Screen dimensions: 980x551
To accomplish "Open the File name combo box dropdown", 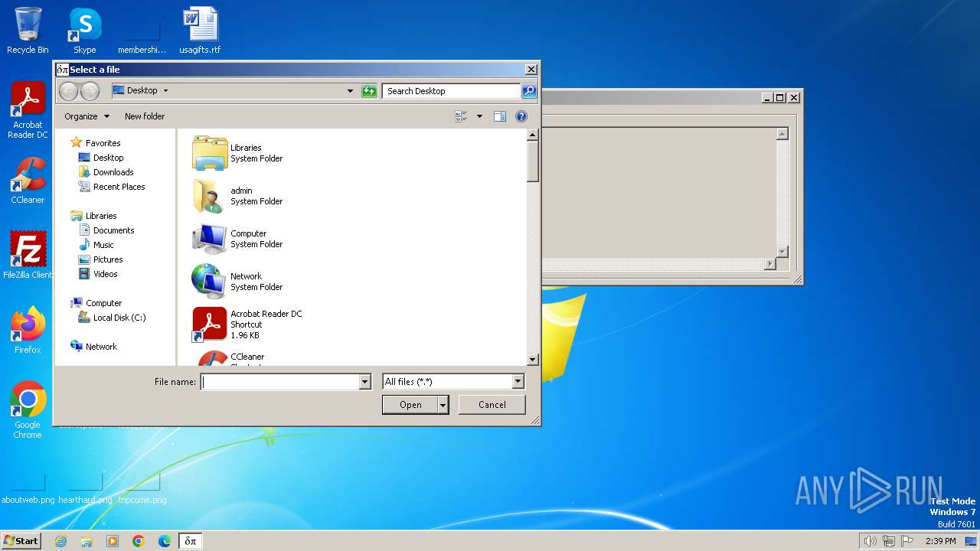I will [x=364, y=382].
